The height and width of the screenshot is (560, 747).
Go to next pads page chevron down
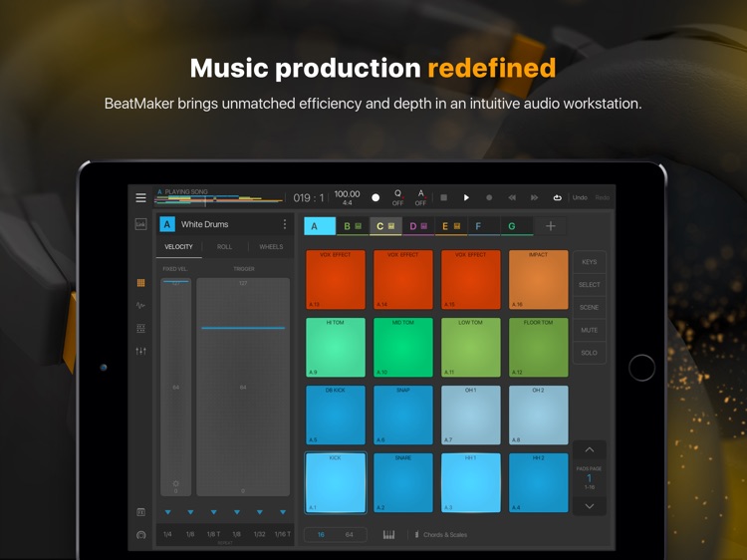(x=590, y=506)
